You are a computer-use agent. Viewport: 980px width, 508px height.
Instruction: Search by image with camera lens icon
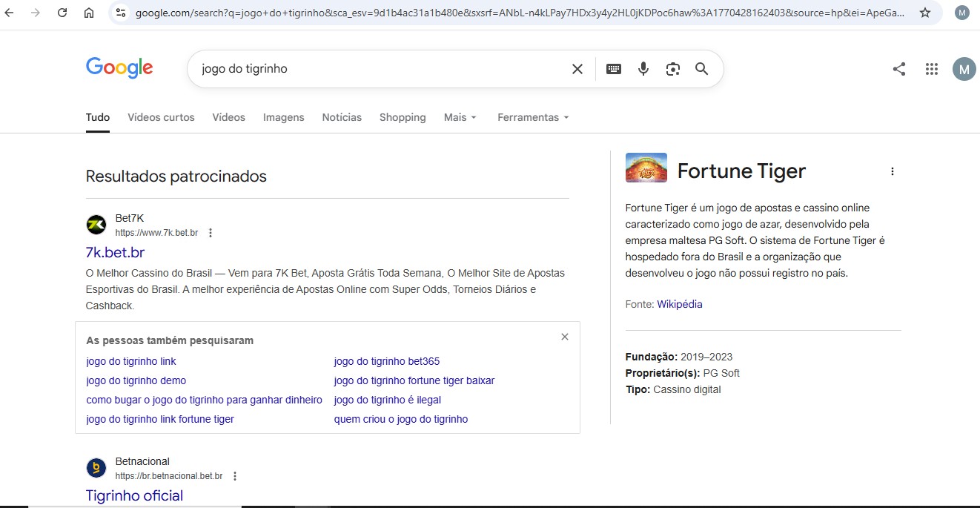(672, 69)
